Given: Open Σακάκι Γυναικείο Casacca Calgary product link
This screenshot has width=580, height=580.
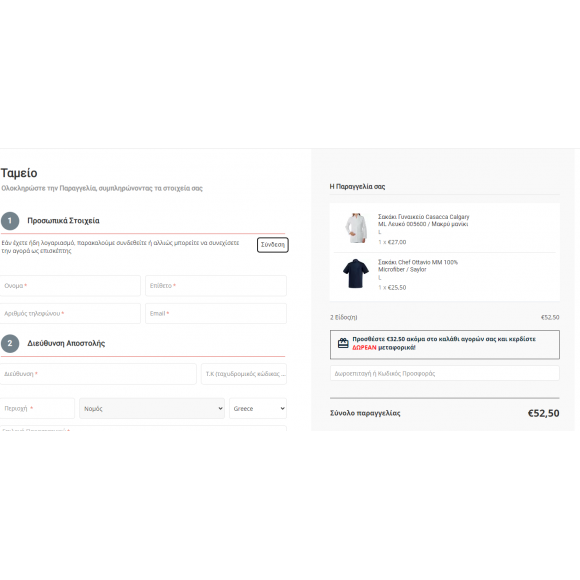Looking at the screenshot, I should (423, 220).
